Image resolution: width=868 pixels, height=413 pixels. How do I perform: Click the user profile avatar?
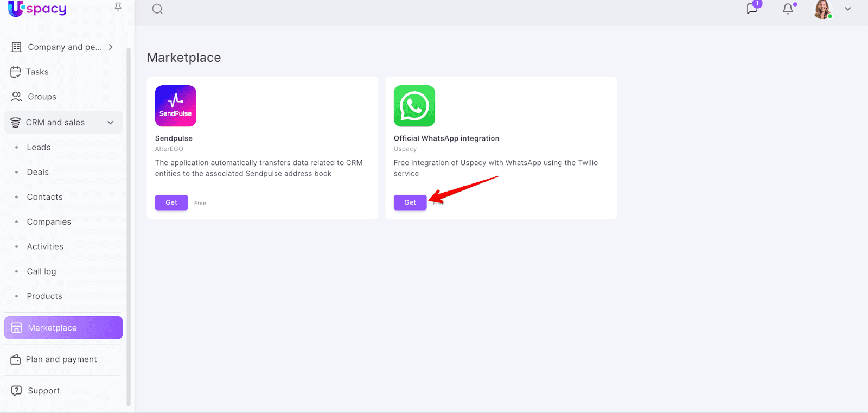tap(823, 9)
